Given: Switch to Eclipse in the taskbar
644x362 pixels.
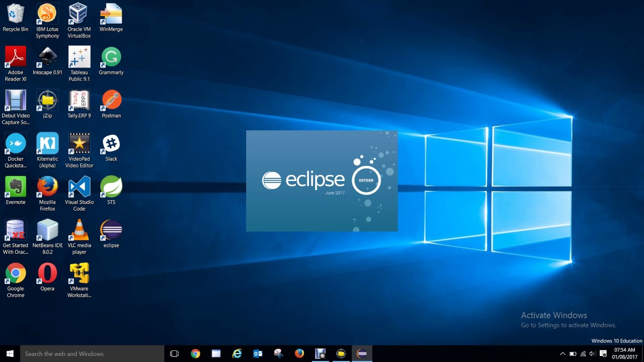Looking at the screenshot, I should pos(362,353).
